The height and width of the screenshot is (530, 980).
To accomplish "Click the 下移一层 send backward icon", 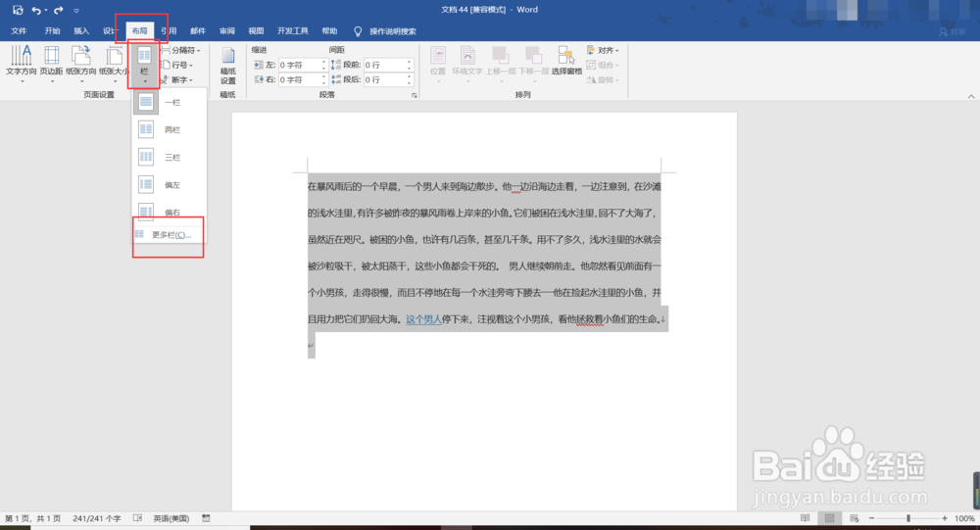I will [534, 64].
